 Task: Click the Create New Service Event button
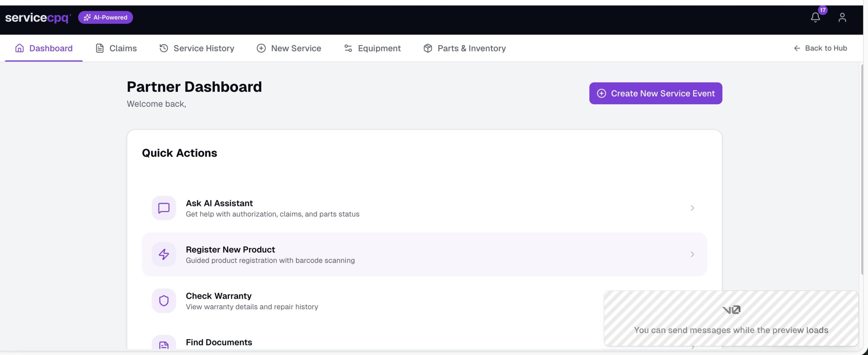[x=655, y=93]
